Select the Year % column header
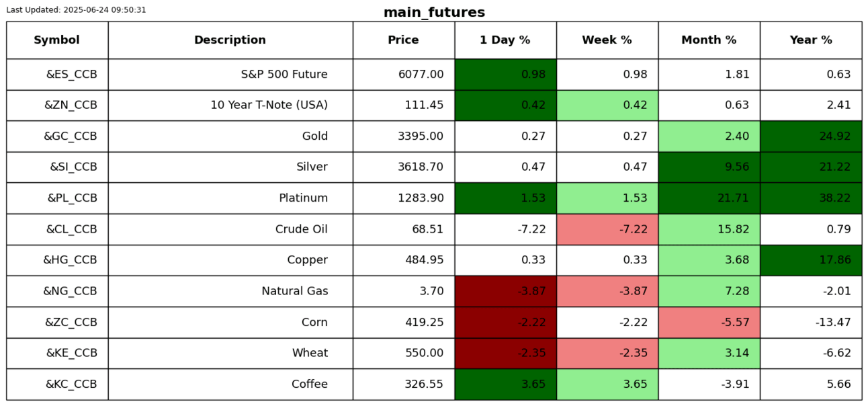This screenshot has width=868, height=406. 810,40
